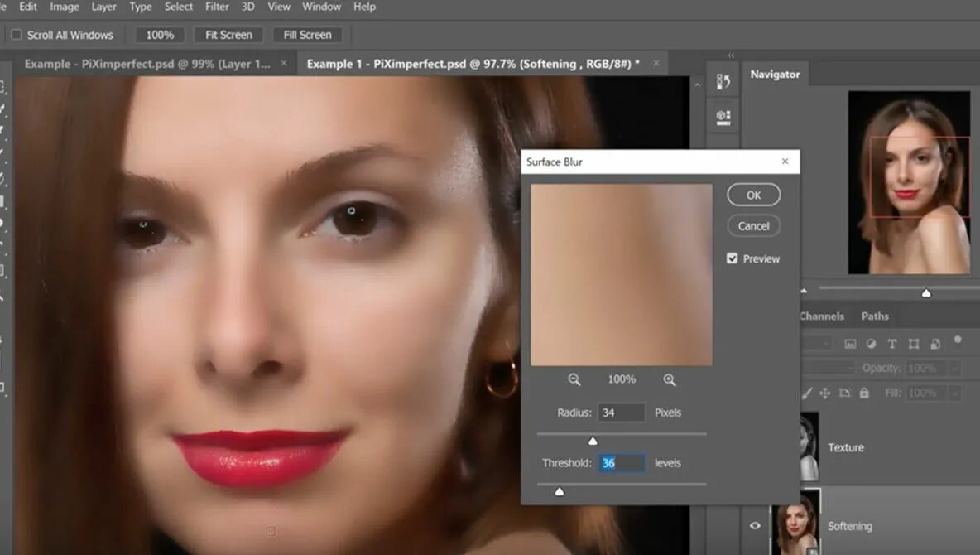Switch to the Paths tab
Viewport: 980px width, 555px height.
coord(875,316)
